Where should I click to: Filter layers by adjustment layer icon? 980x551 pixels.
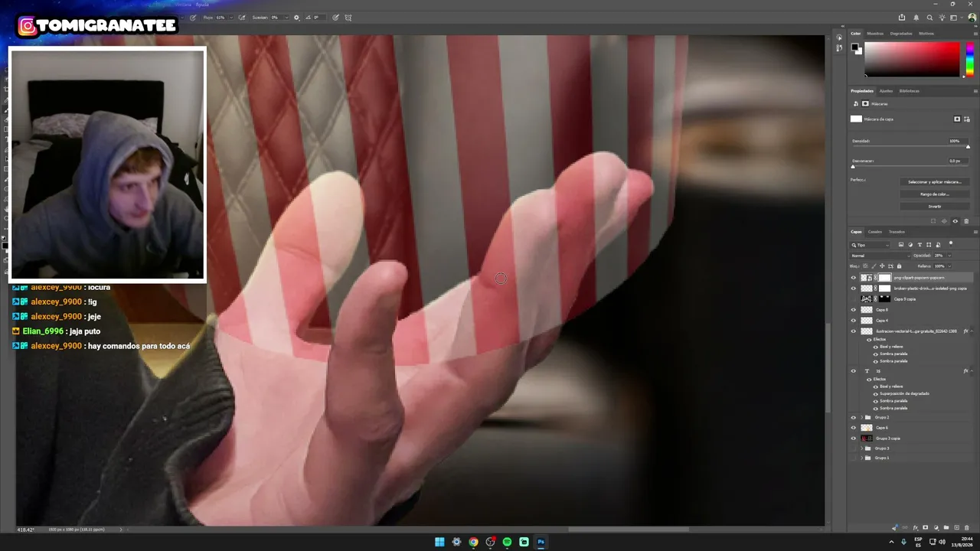click(910, 245)
